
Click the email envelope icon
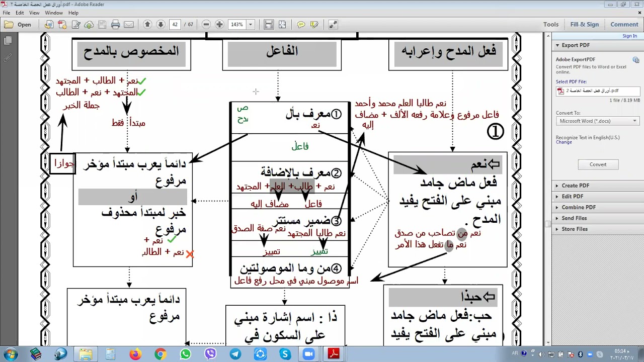click(129, 24)
